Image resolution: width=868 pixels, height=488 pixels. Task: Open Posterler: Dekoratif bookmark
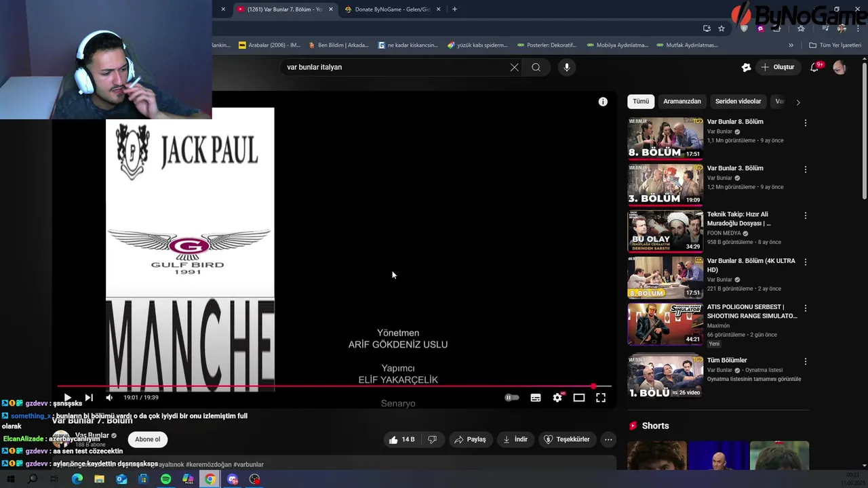(547, 45)
